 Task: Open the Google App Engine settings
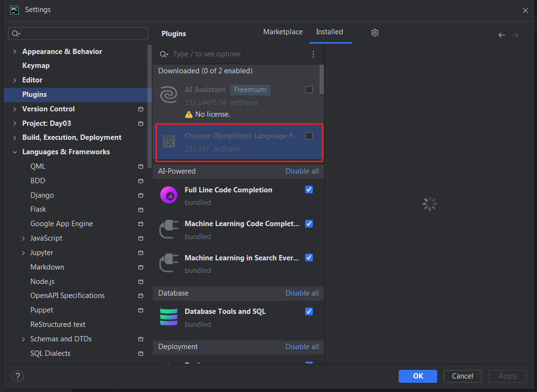[62, 224]
